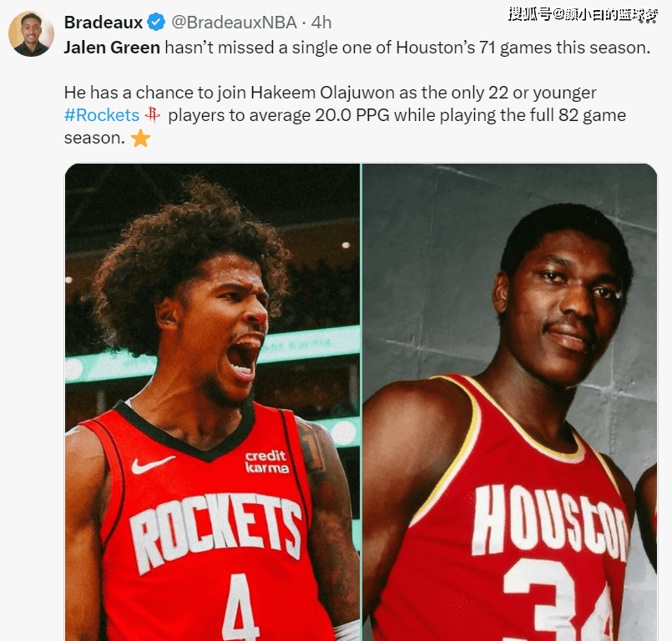This screenshot has width=672, height=641.
Task: Click the bold Jalen Green name
Action: (x=112, y=48)
